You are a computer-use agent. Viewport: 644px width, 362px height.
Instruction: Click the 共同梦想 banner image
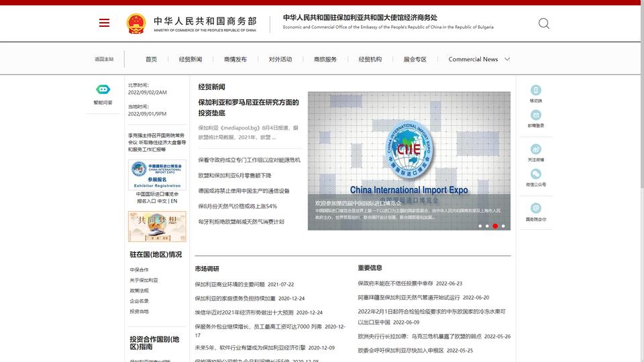pyautogui.click(x=157, y=227)
